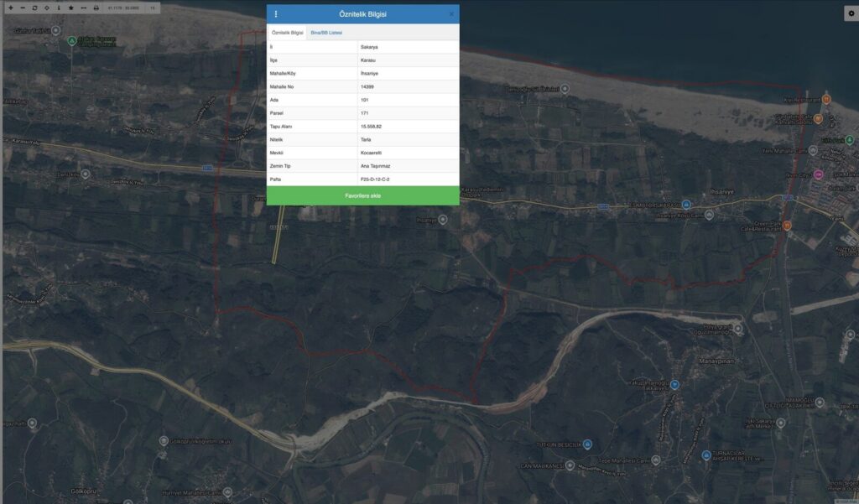Click the zoom level value 15
Viewport: 859px width, 504px height.
point(153,8)
